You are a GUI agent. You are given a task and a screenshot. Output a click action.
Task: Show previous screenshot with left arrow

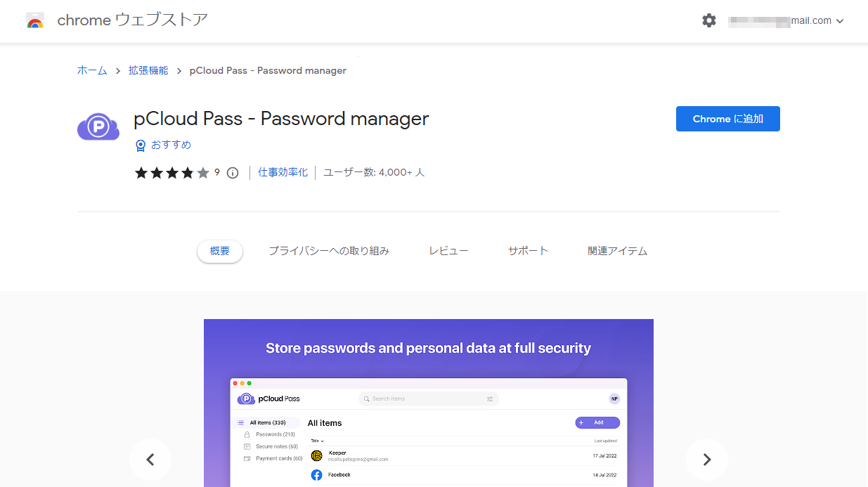tap(150, 460)
